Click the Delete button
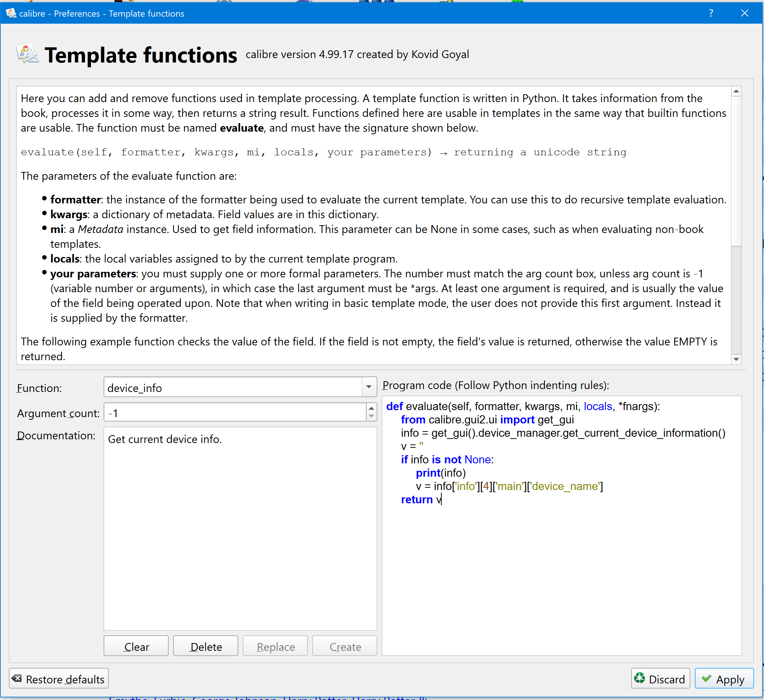This screenshot has height=700, width=764. point(206,646)
